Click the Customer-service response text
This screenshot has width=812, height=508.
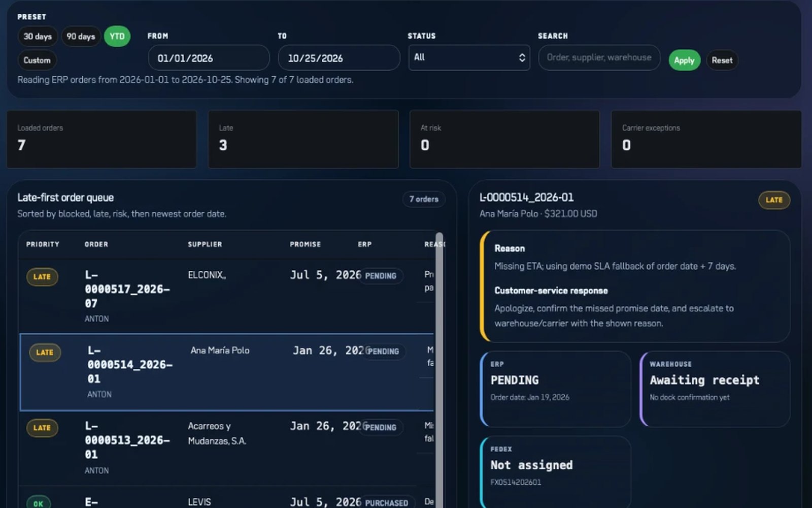(x=614, y=316)
